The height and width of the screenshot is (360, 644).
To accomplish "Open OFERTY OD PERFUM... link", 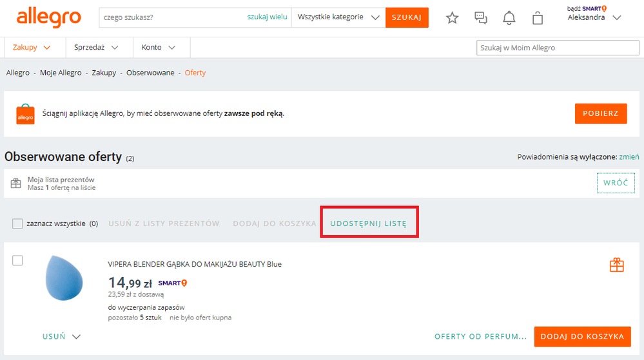I will click(480, 336).
